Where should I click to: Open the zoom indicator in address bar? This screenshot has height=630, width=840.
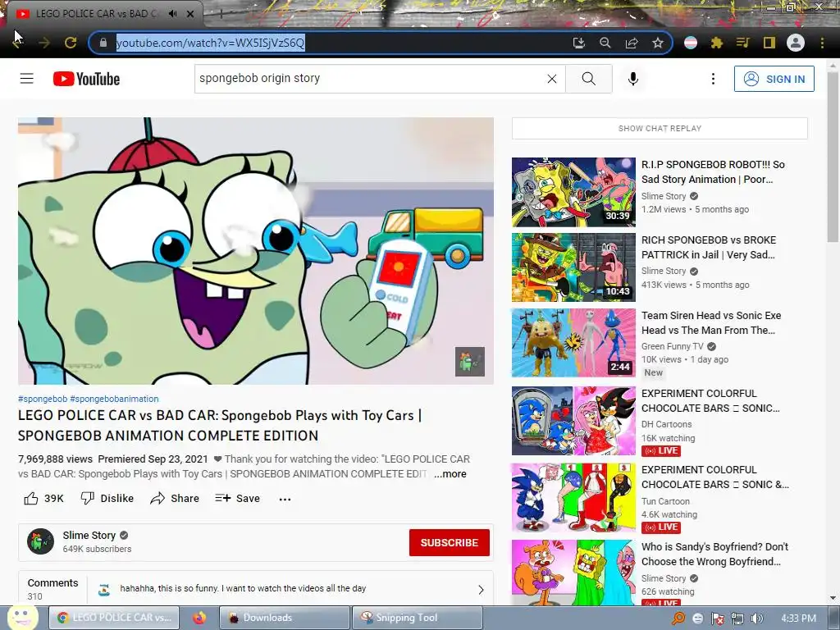(605, 43)
